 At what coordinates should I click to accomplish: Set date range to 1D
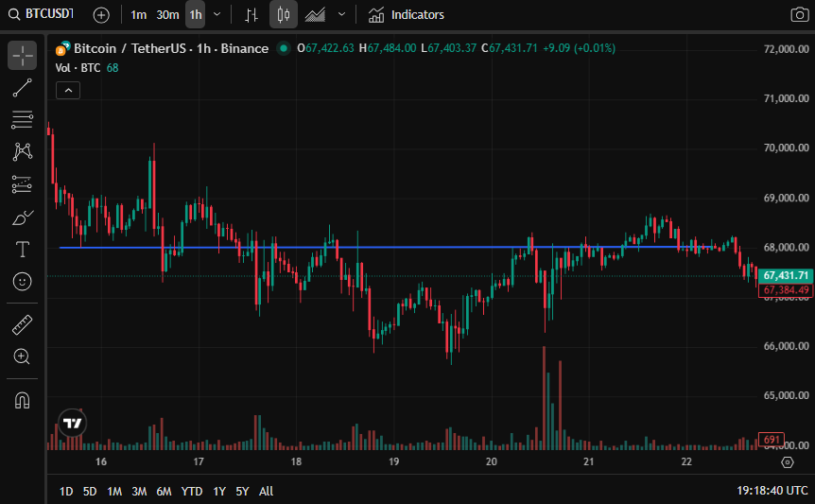66,491
